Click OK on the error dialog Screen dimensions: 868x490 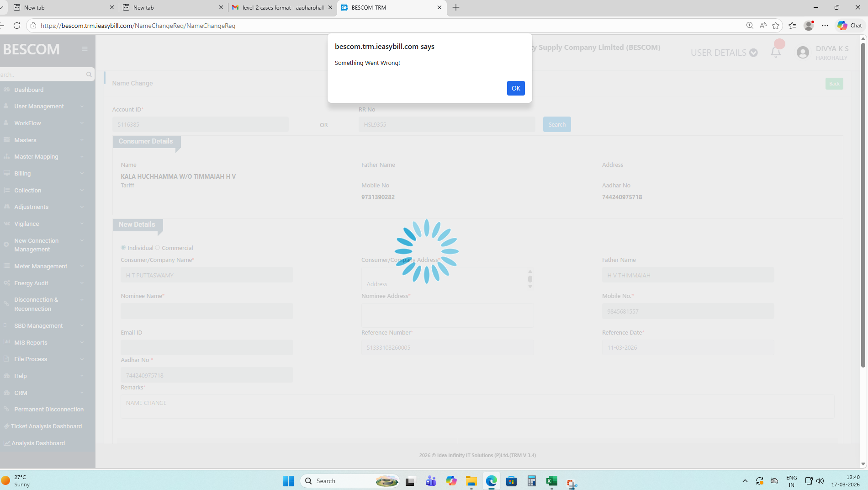click(516, 88)
